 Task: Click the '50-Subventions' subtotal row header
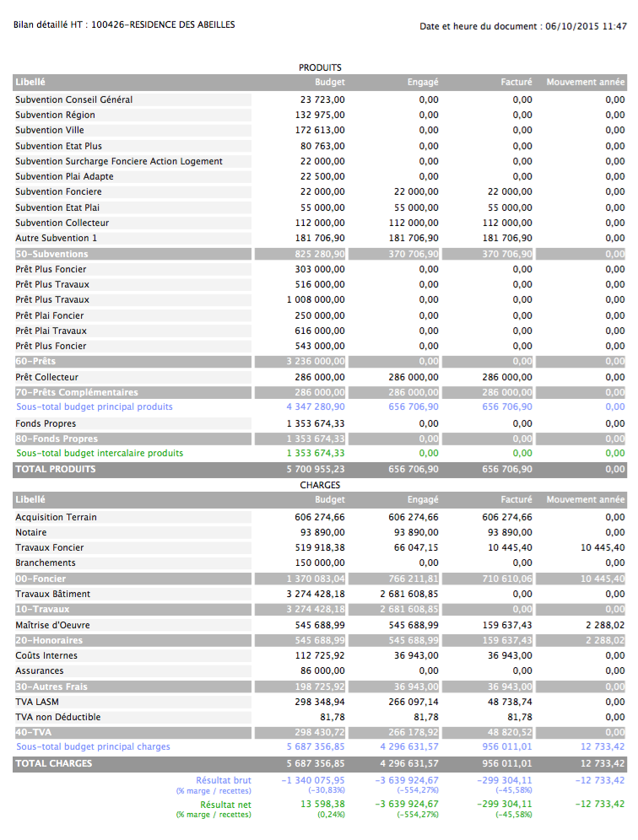tap(52, 254)
